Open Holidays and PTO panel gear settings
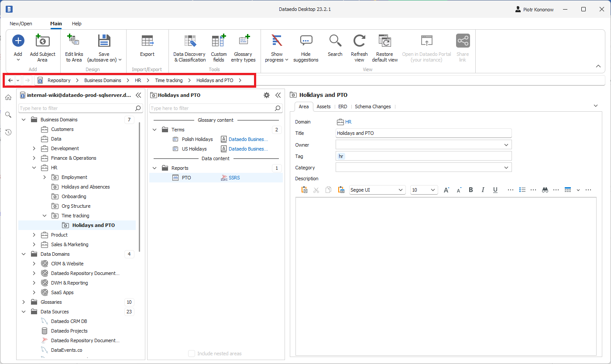The image size is (611, 364). (267, 95)
